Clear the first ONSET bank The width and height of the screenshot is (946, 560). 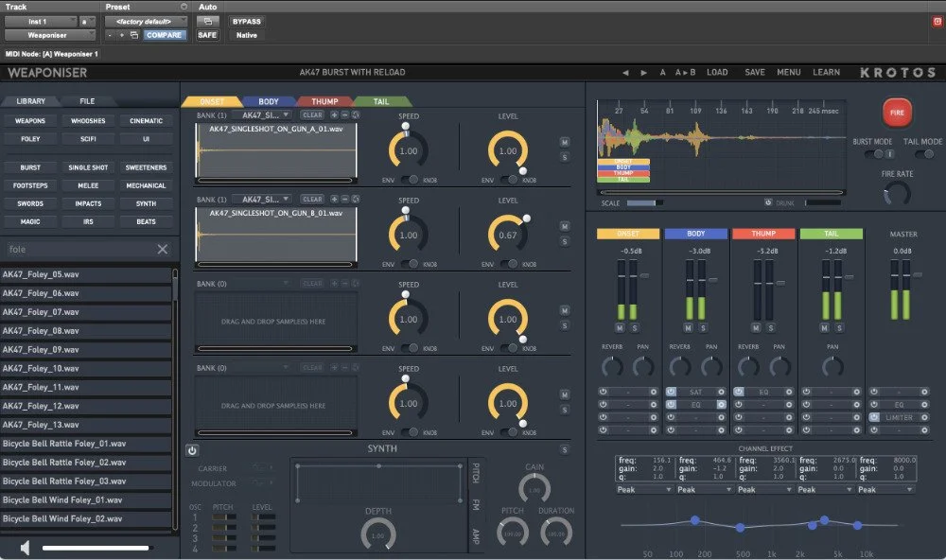tap(312, 114)
